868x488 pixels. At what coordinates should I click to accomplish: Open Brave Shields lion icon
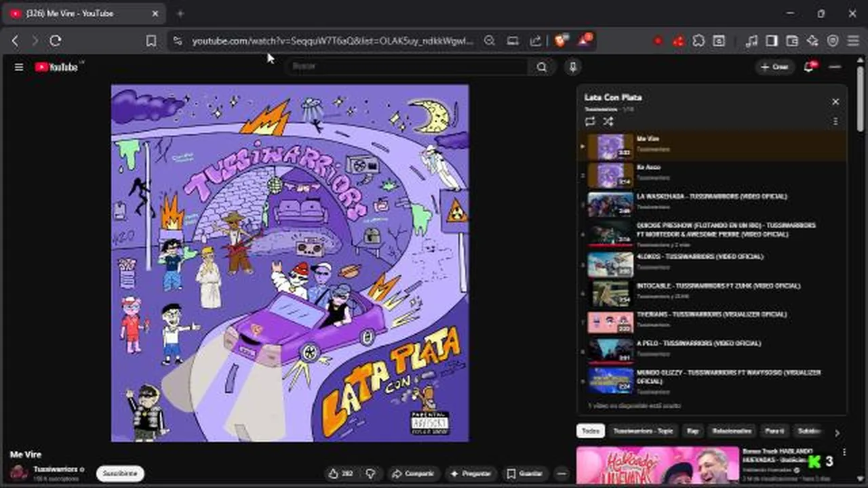(x=561, y=41)
